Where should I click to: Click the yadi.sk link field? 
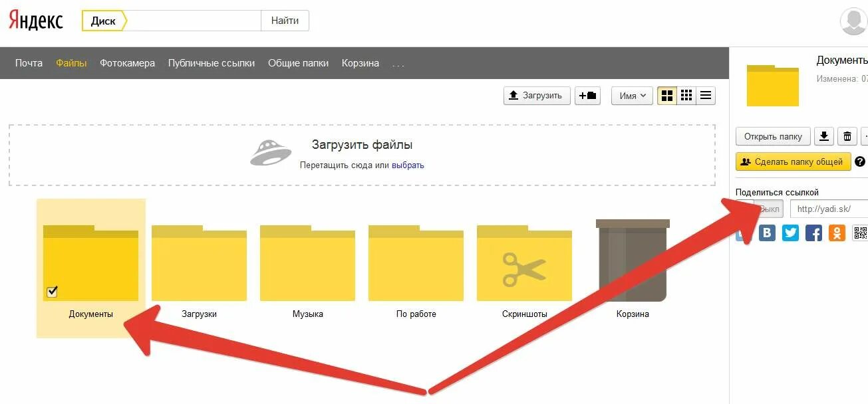pos(829,209)
